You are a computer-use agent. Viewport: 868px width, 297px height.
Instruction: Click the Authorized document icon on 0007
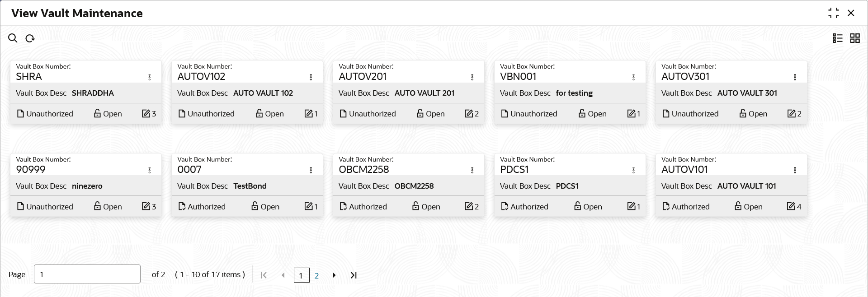[x=182, y=206]
